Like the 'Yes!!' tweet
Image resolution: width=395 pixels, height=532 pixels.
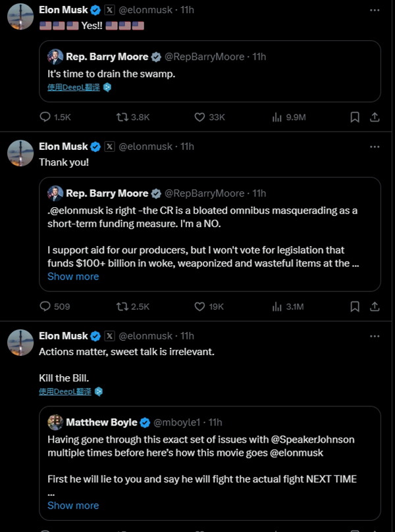[200, 117]
